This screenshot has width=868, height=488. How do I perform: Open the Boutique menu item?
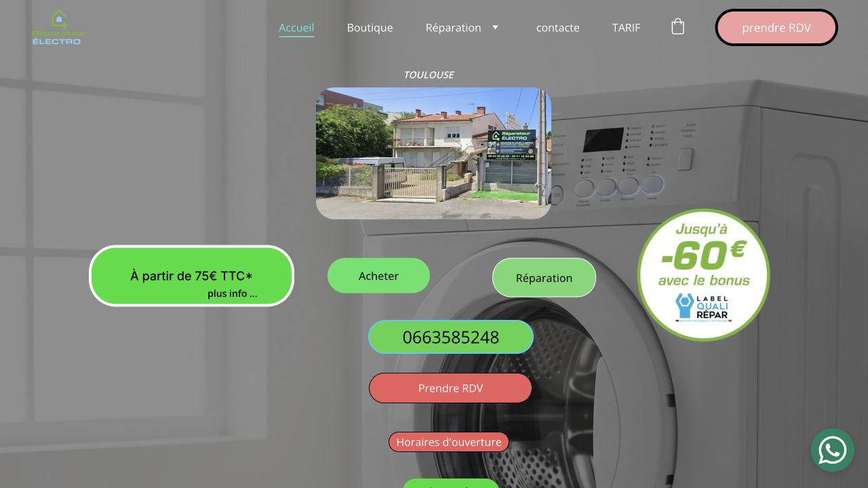pos(370,28)
